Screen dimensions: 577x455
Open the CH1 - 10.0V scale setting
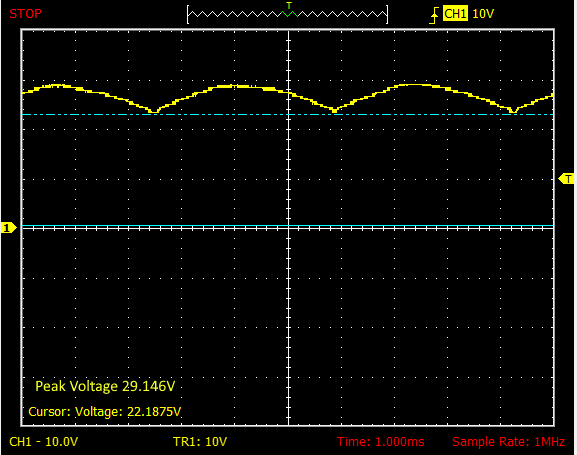pyautogui.click(x=43, y=441)
